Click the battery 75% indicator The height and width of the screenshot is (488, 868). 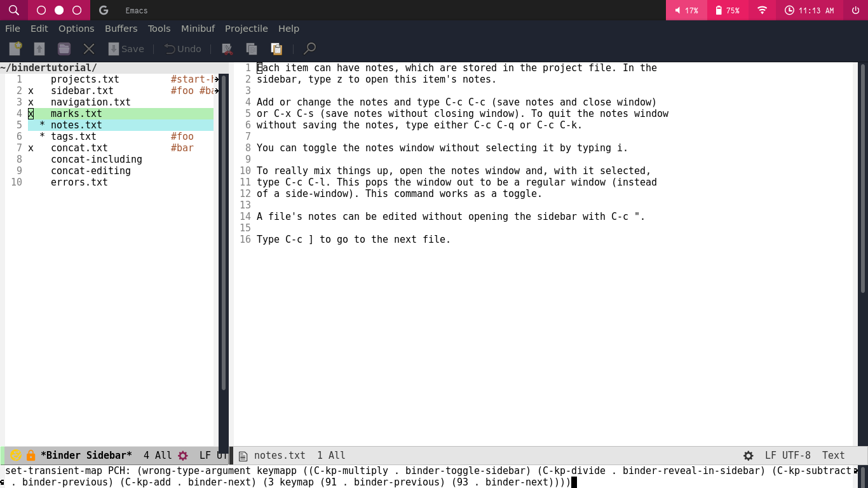[728, 10]
